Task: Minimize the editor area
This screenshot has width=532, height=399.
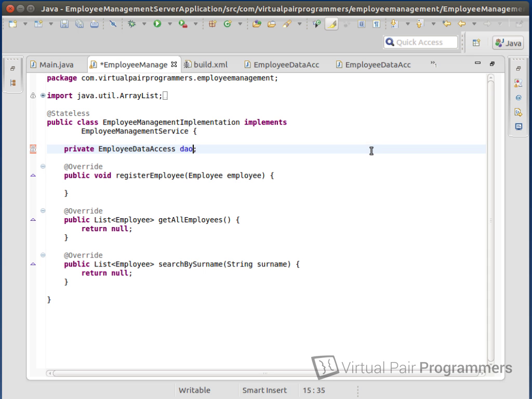Action: click(x=478, y=63)
